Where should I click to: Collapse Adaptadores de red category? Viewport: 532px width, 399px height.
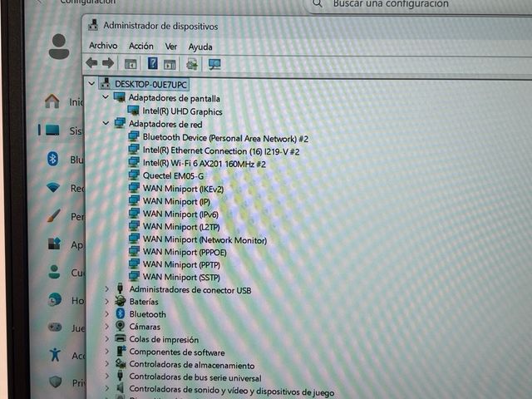coord(106,123)
